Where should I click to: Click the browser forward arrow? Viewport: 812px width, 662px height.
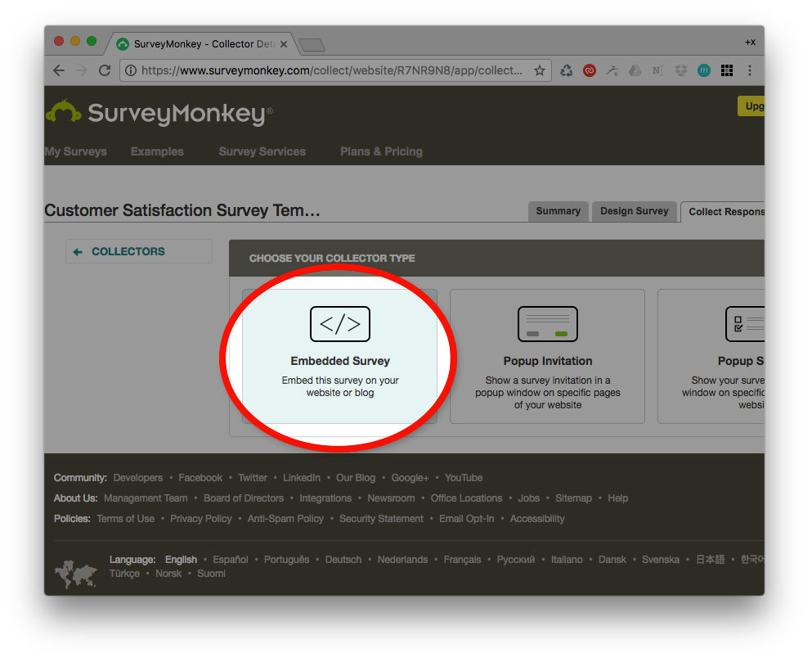(82, 70)
